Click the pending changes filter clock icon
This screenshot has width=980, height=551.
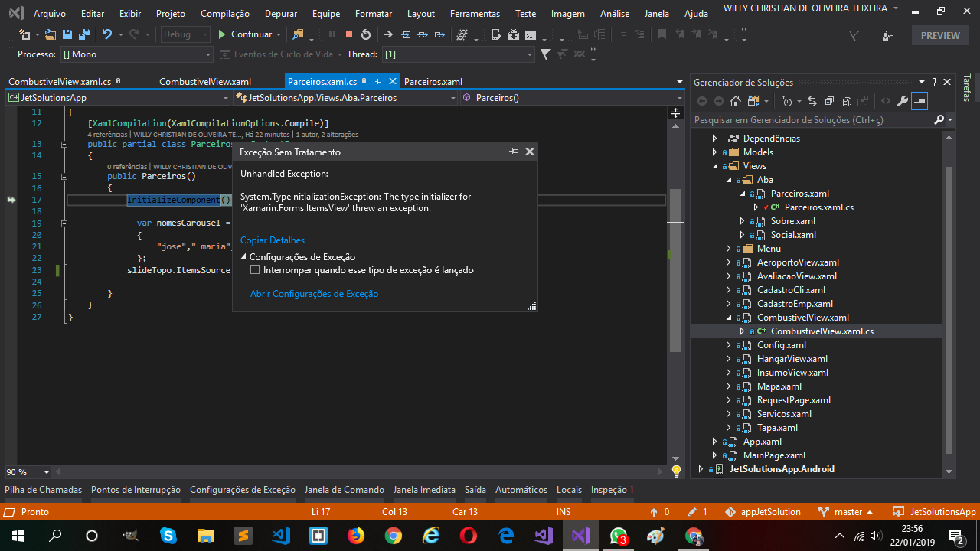787,101
